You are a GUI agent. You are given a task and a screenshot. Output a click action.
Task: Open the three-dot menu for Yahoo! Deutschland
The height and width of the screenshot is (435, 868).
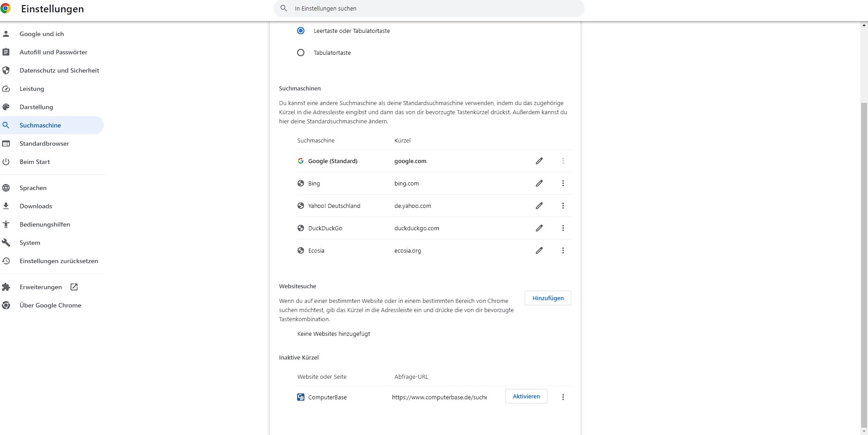coord(563,206)
